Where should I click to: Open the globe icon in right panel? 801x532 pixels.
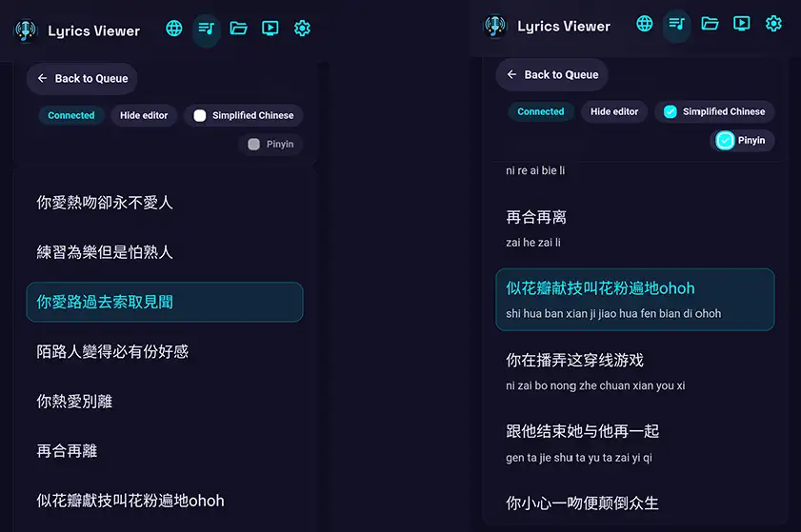coord(645,24)
